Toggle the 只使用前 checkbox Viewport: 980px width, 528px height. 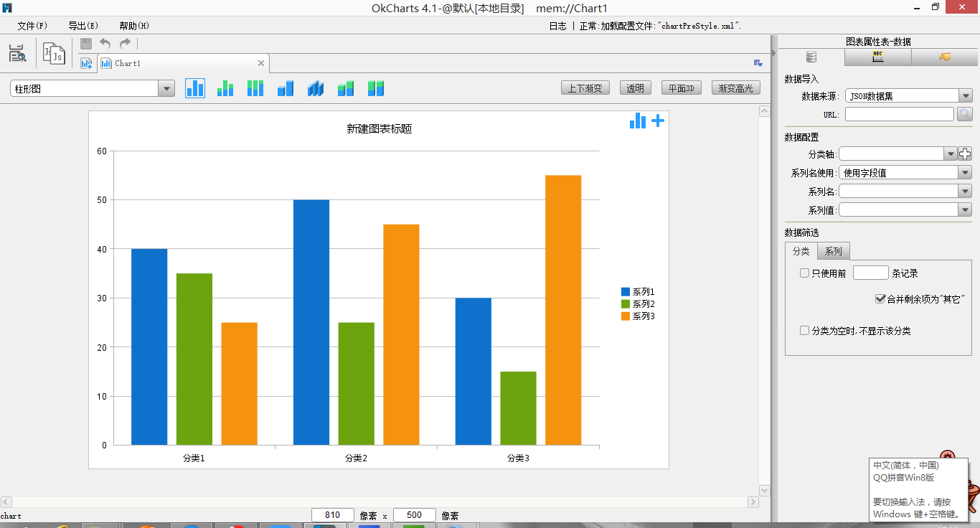(x=804, y=273)
